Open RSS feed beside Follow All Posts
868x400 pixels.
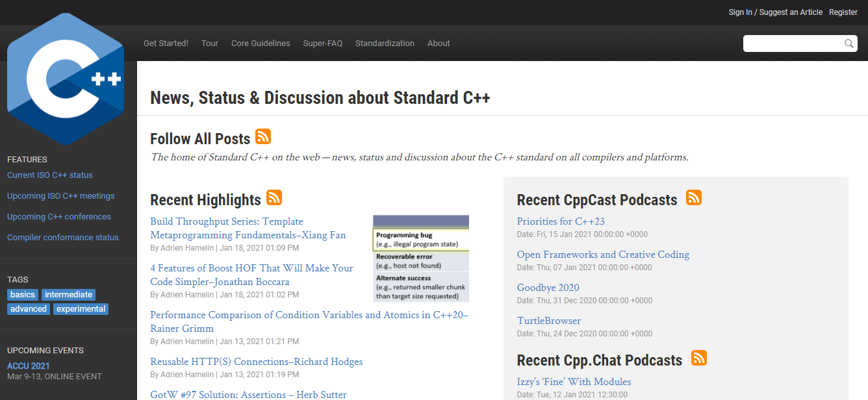click(x=263, y=136)
